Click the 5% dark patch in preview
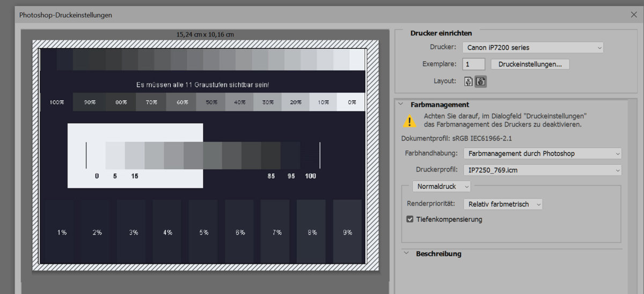This screenshot has width=644, height=294. click(203, 232)
